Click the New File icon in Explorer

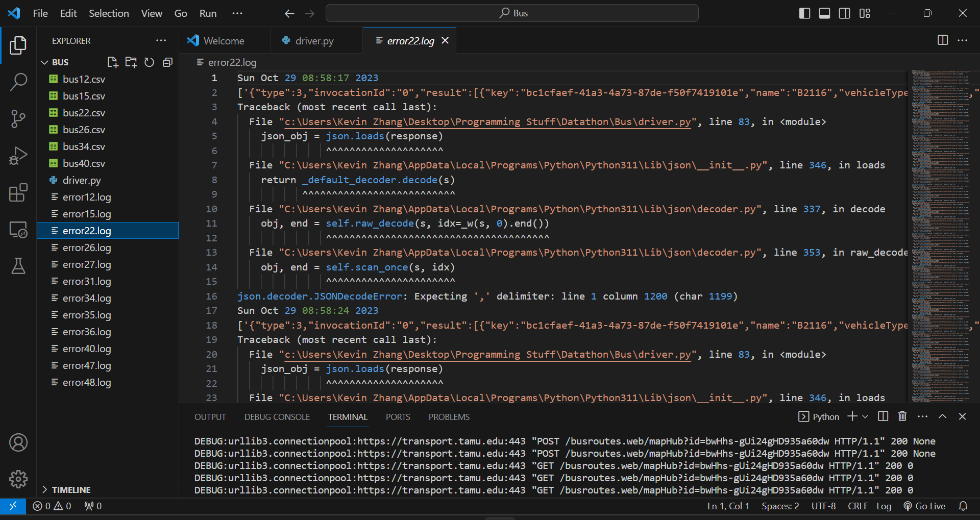pyautogui.click(x=112, y=62)
